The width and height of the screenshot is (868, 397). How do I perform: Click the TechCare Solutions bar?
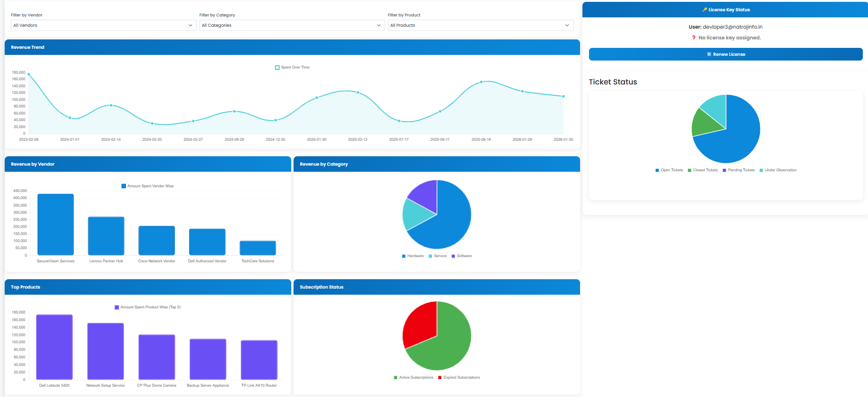[x=258, y=248]
